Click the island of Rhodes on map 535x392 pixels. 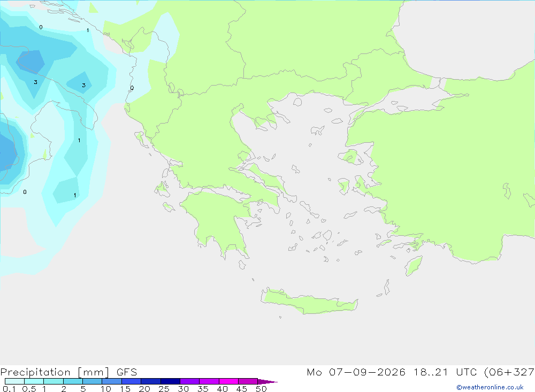pos(414,265)
